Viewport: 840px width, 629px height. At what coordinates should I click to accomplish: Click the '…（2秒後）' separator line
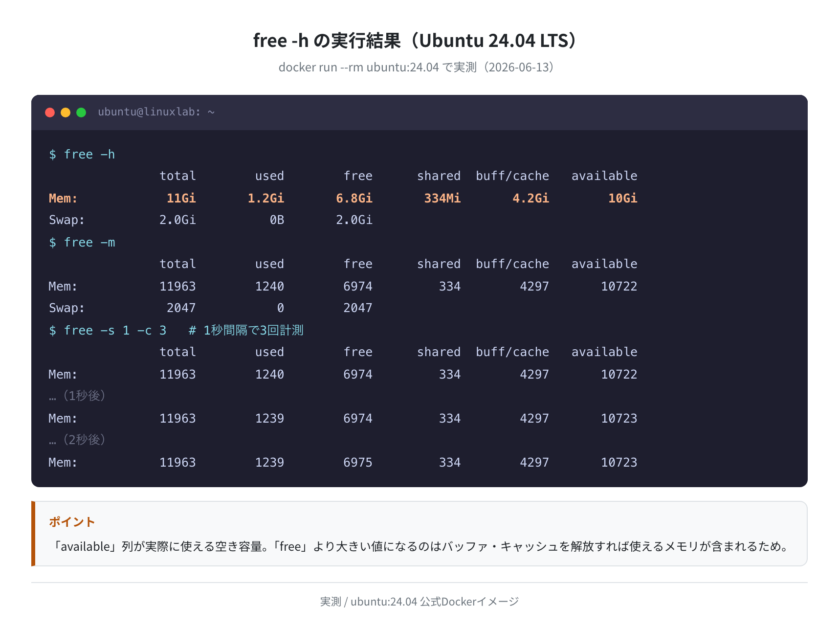(x=78, y=440)
